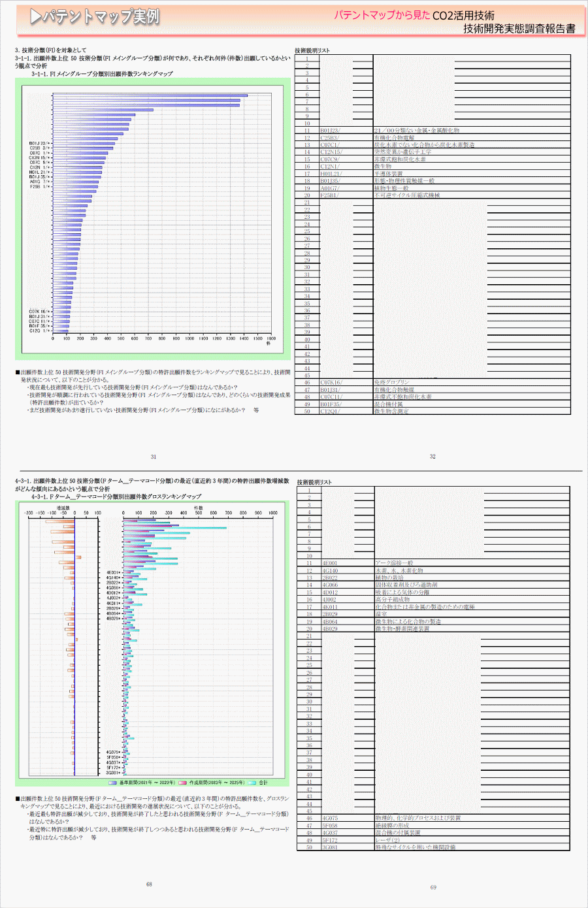
Task: Select B01J23/ code in the top table
Action: [x=330, y=131]
